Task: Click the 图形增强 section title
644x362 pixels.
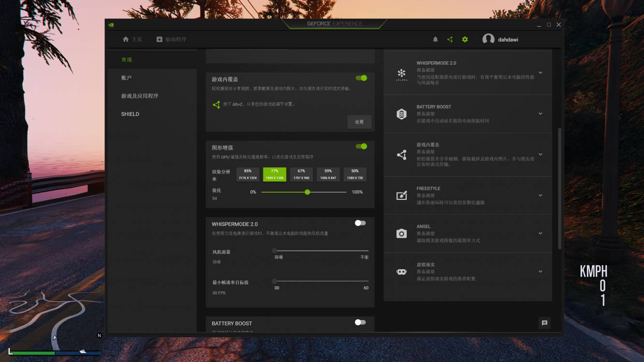Action: tap(222, 148)
